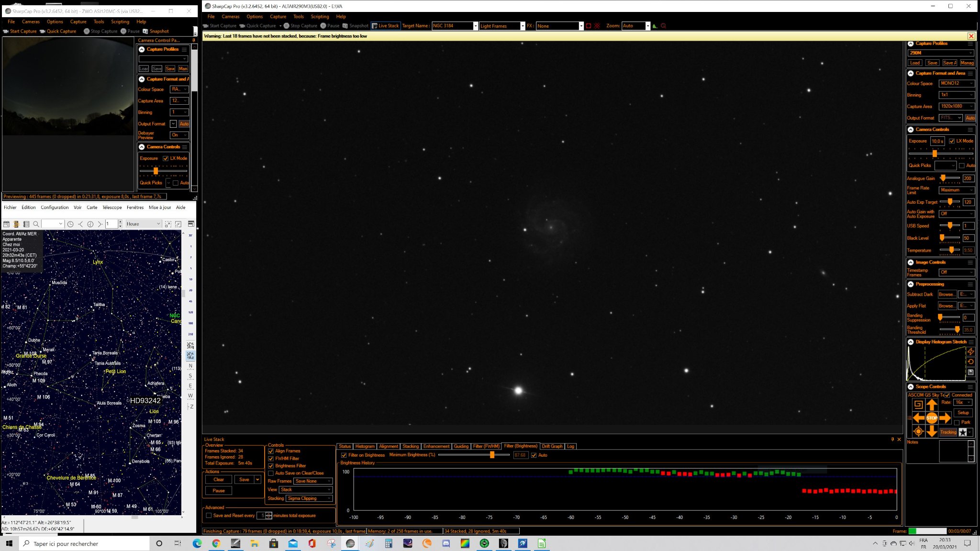This screenshot has height=551, width=980.
Task: Open Frame Rate Limit Maximum dropdown
Action: point(956,190)
